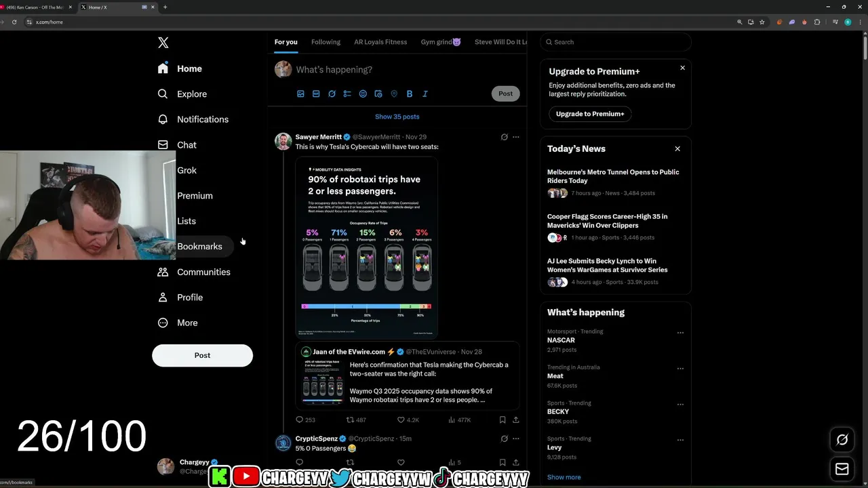Open the floating messages envelope button
868x488 pixels.
(842, 469)
